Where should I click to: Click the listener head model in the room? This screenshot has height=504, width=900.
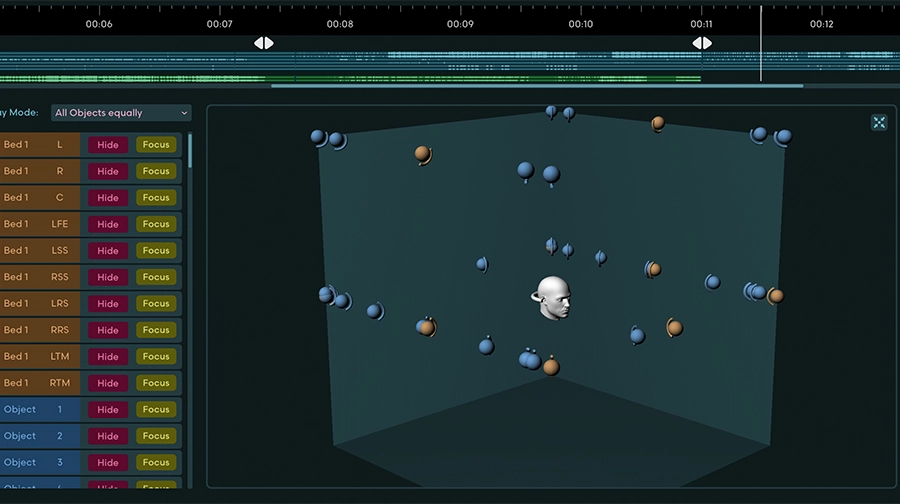pos(553,298)
